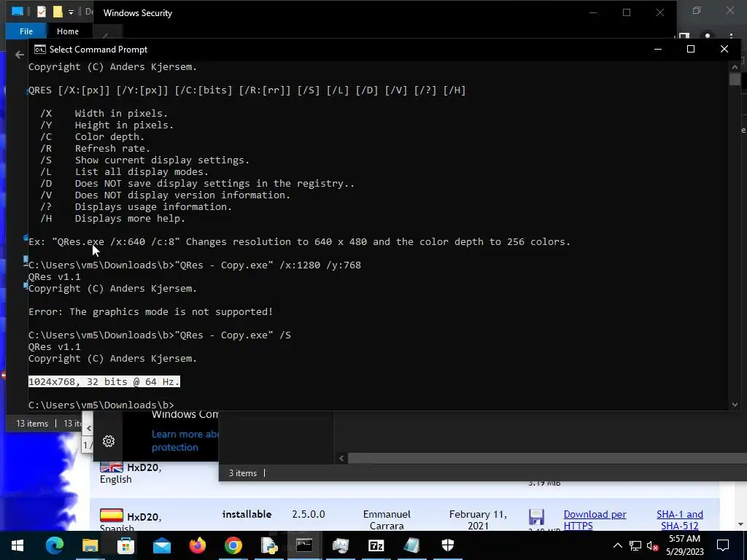The image size is (747, 560).
Task: Open the system monitor icon on the taskbar
Action: coord(340,545)
